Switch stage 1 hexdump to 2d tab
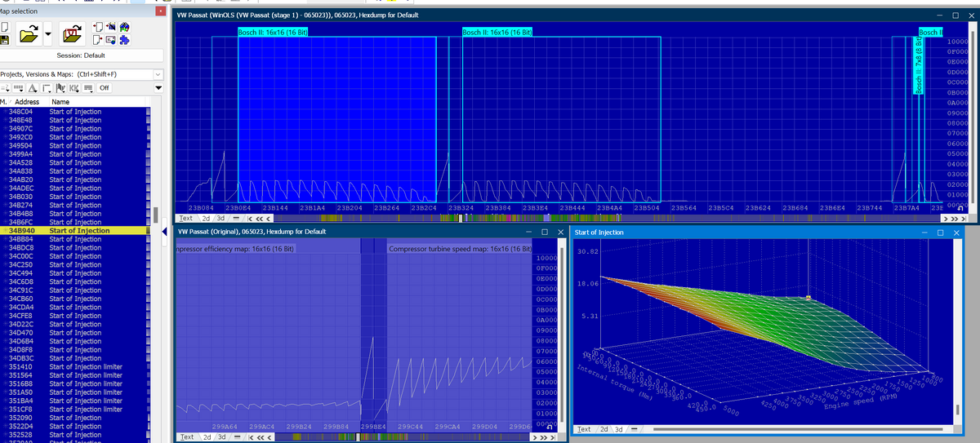Image resolution: width=980 pixels, height=443 pixels. 206,219
